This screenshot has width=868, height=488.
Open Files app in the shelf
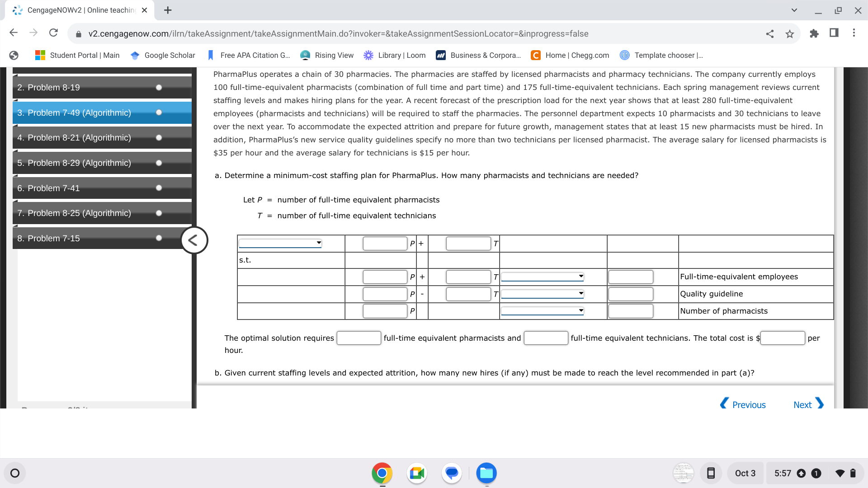tap(486, 473)
